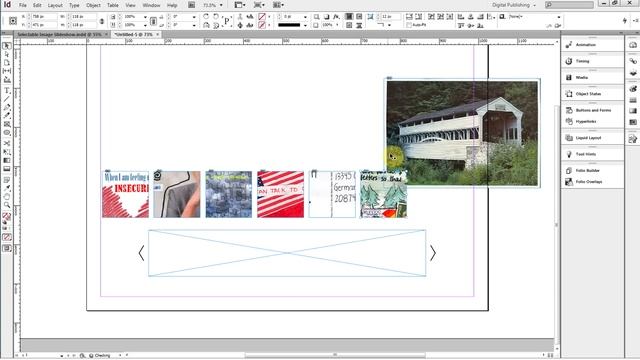
Task: Select the Type tool
Action: click(7, 91)
